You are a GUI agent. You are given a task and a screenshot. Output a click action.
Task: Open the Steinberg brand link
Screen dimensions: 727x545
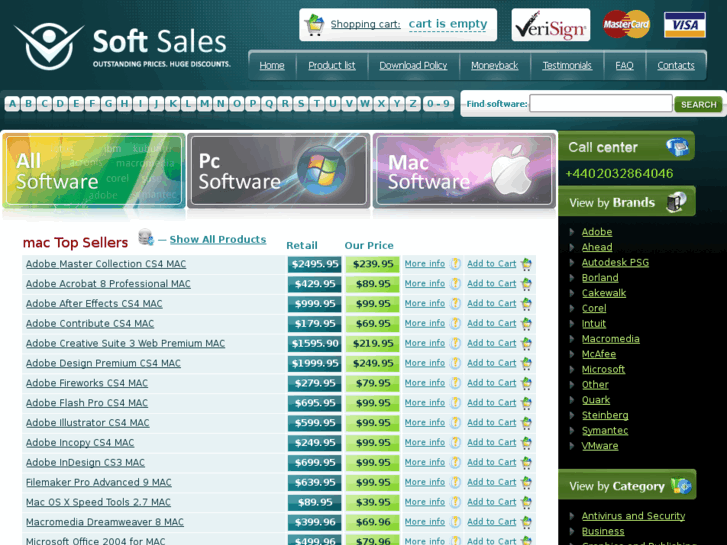point(605,416)
